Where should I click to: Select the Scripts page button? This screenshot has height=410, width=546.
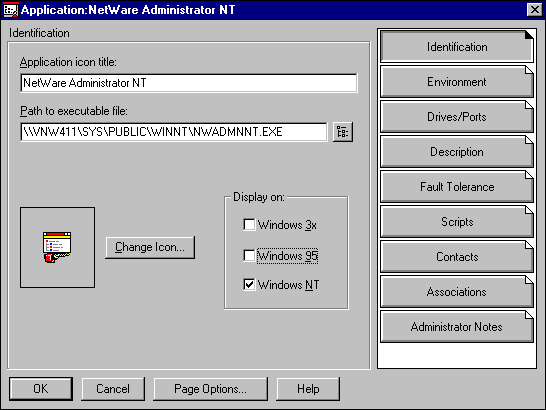point(457,222)
